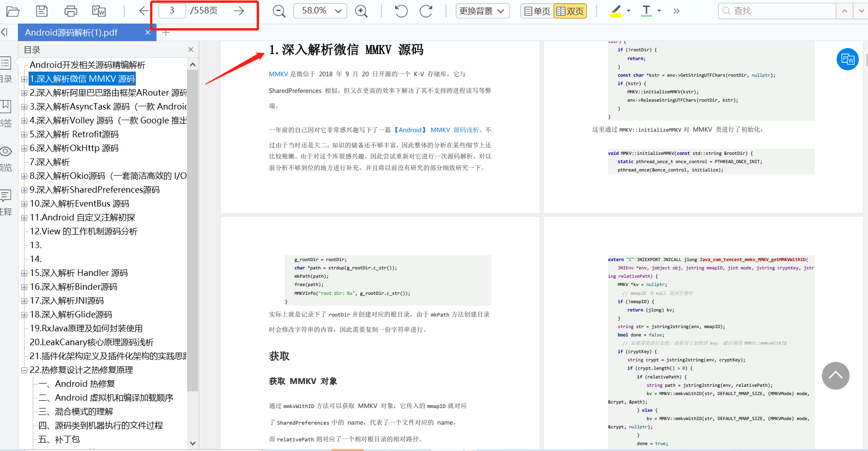Expand 17.深入解析JNI源码 node

(x=24, y=301)
